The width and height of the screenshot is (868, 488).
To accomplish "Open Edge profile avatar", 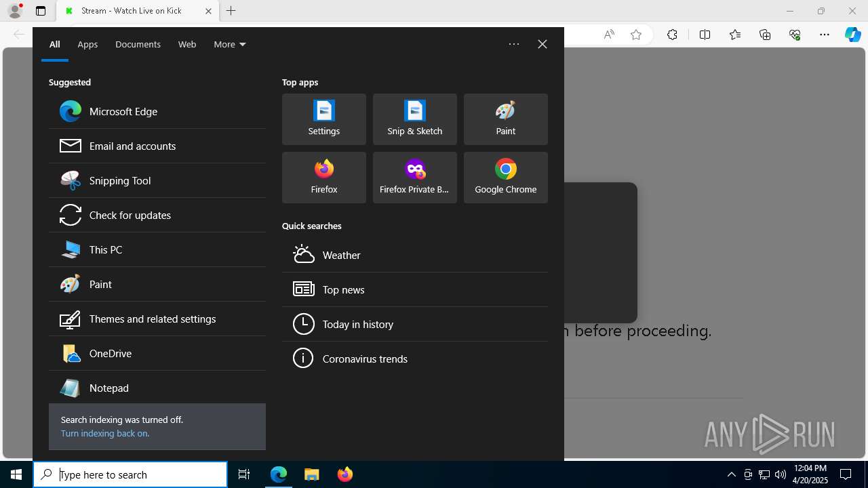I will point(15,11).
